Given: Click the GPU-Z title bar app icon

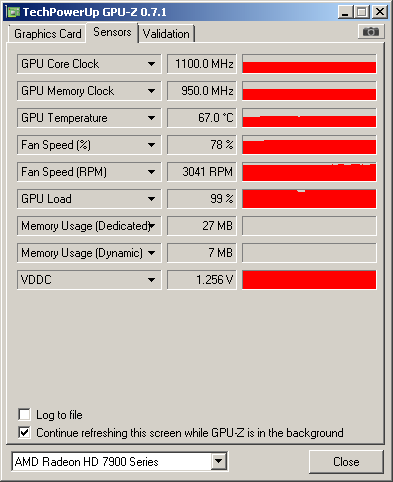Looking at the screenshot, I should (x=14, y=12).
